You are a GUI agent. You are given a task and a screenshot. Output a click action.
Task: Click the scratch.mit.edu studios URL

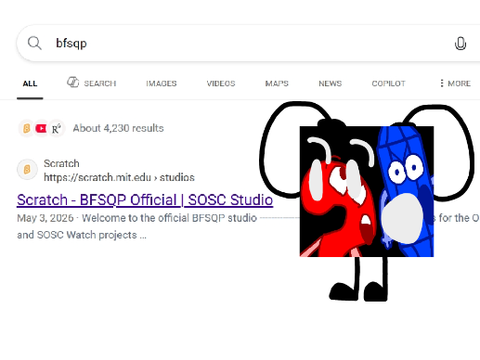[119, 177]
